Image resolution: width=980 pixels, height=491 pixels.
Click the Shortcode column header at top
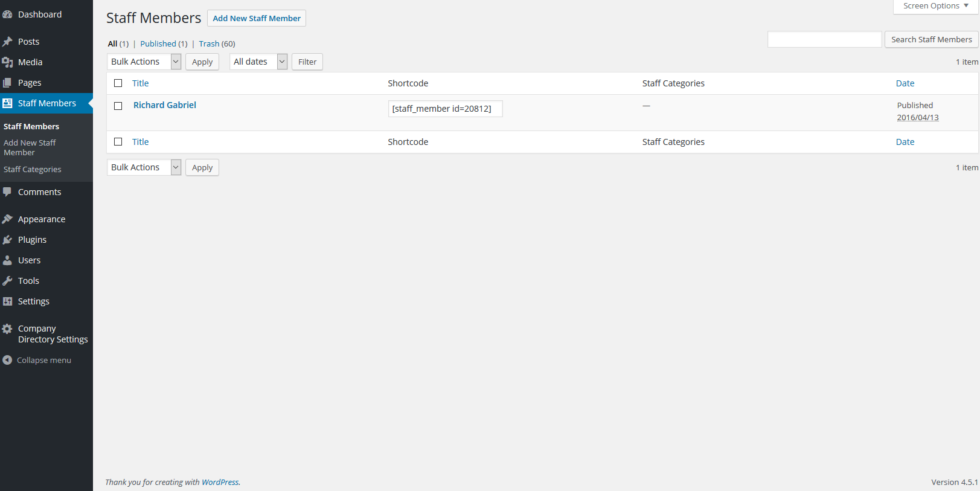click(408, 83)
